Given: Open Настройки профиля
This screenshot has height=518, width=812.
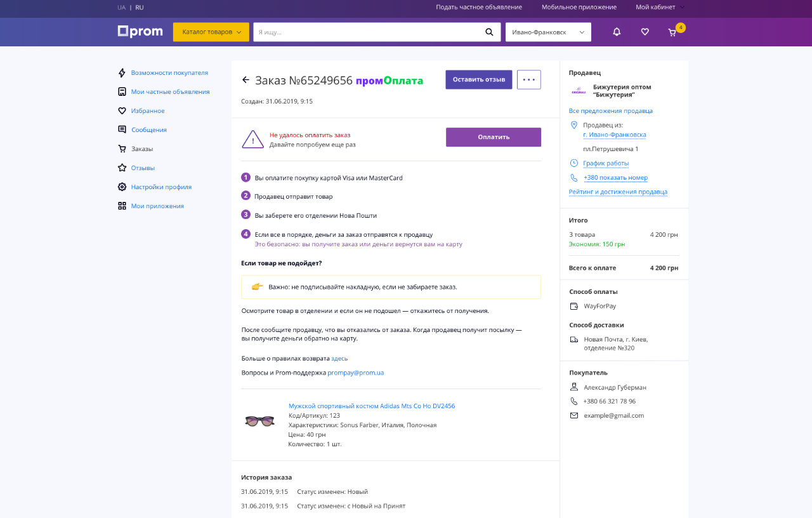Looking at the screenshot, I should click(x=161, y=187).
